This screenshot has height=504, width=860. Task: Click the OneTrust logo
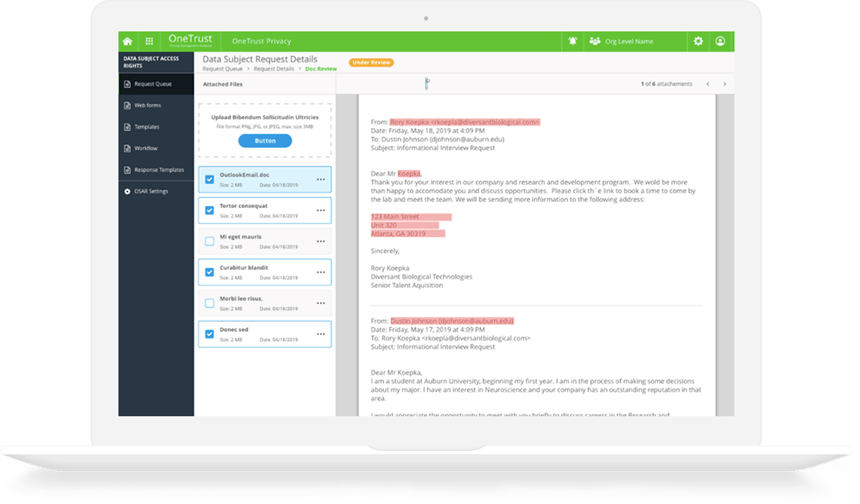click(x=190, y=41)
